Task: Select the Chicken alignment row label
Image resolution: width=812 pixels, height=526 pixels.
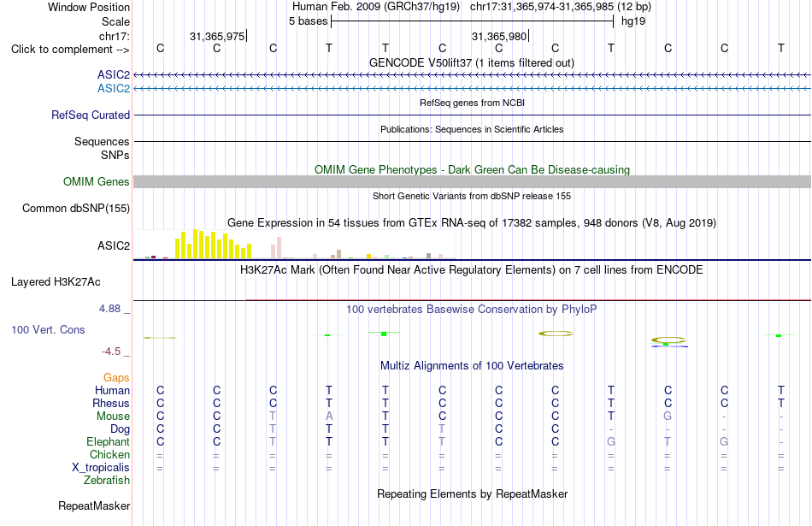Action: pos(109,454)
